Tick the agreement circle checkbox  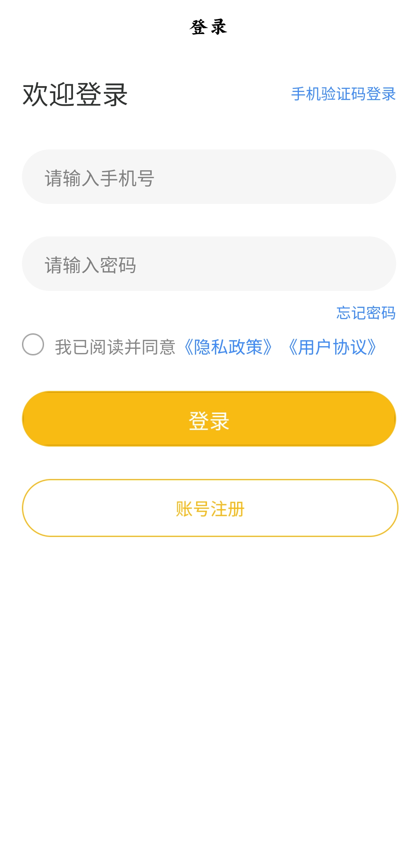point(33,344)
